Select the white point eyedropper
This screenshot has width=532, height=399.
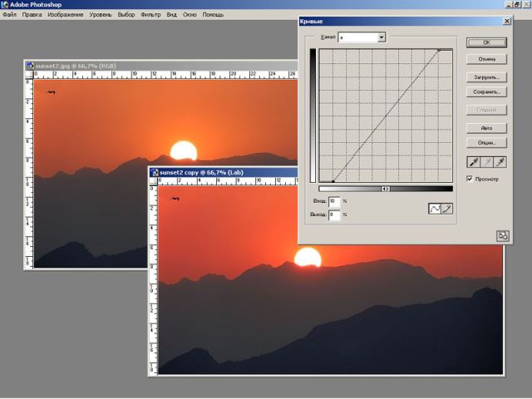click(500, 162)
